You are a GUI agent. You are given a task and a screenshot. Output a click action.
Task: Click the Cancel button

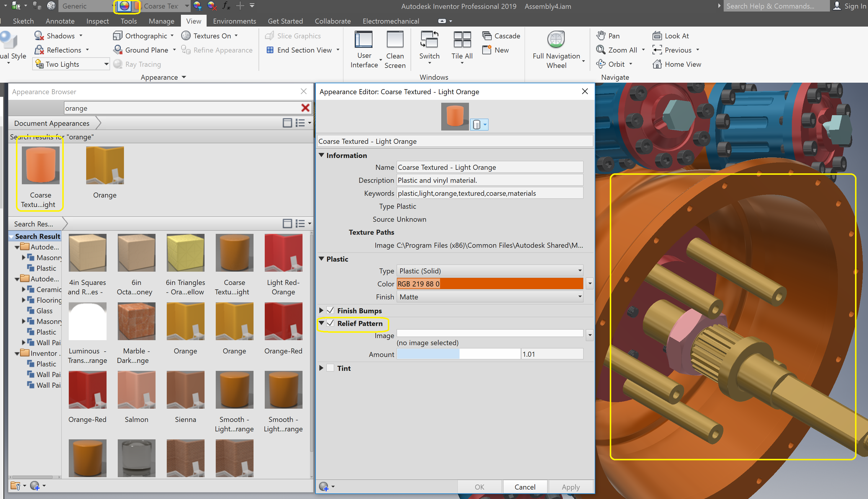(x=524, y=487)
